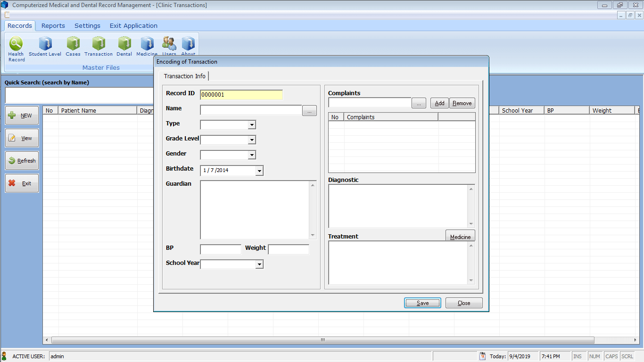This screenshot has height=362, width=644.
Task: Remove the selected complaint
Action: click(462, 103)
